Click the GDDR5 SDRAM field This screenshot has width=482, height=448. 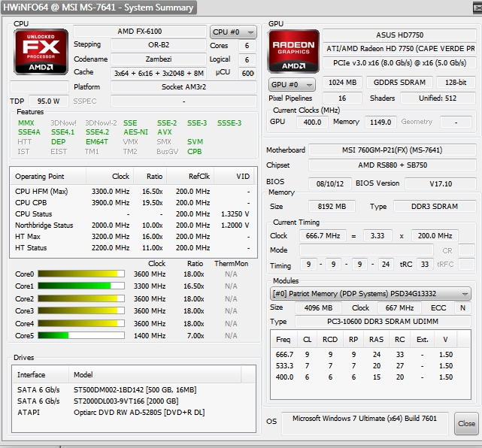[x=399, y=83]
